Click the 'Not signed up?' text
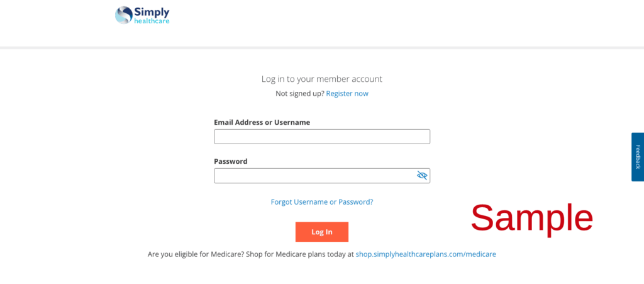The width and height of the screenshot is (644, 284). [299, 94]
